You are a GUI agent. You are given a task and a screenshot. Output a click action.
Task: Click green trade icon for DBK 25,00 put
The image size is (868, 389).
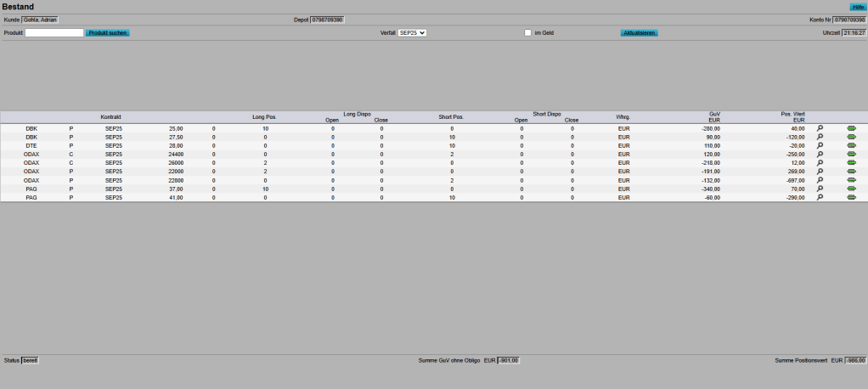point(851,128)
